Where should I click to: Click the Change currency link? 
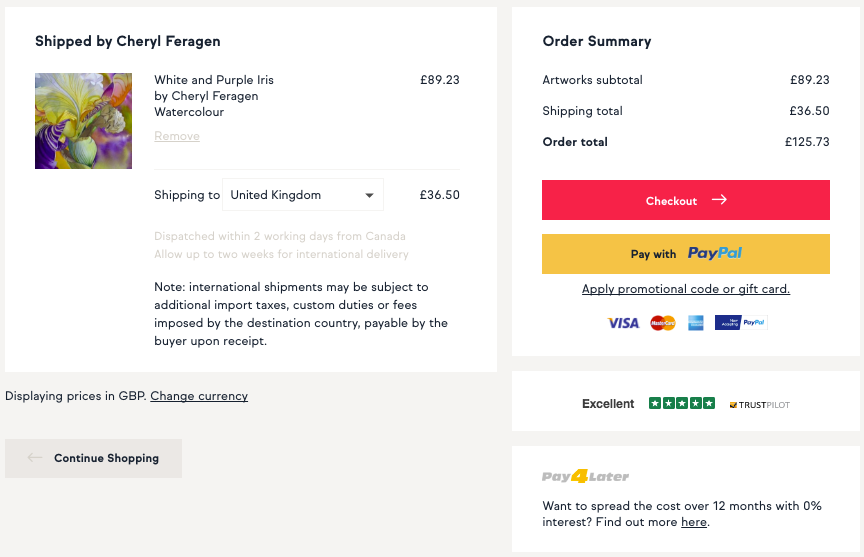(199, 396)
